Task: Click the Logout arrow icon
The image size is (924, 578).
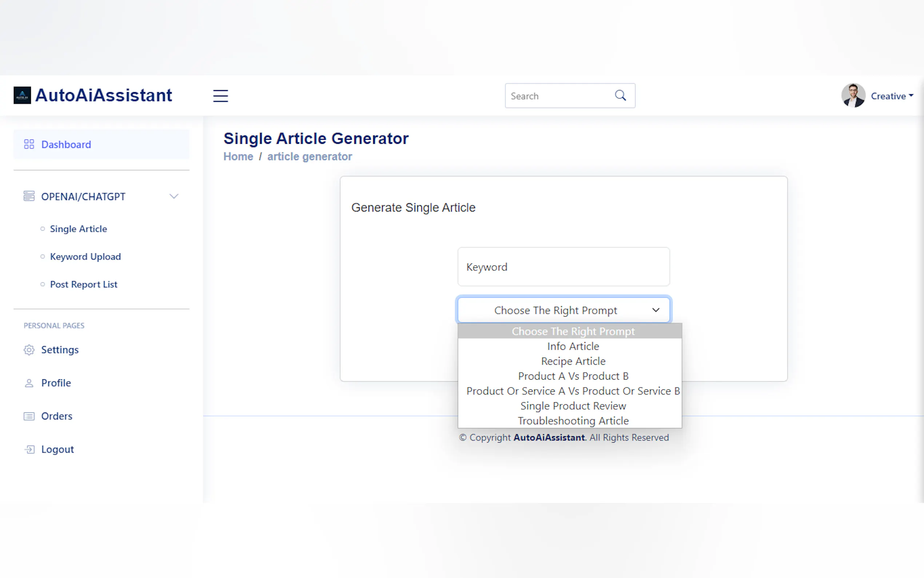Action: 29,449
